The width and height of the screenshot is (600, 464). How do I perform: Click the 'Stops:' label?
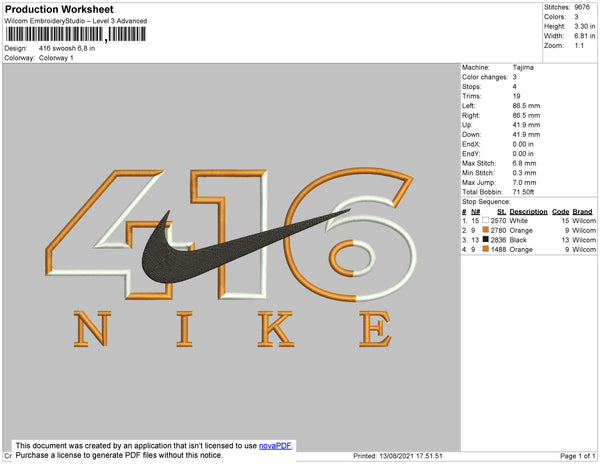tap(471, 86)
